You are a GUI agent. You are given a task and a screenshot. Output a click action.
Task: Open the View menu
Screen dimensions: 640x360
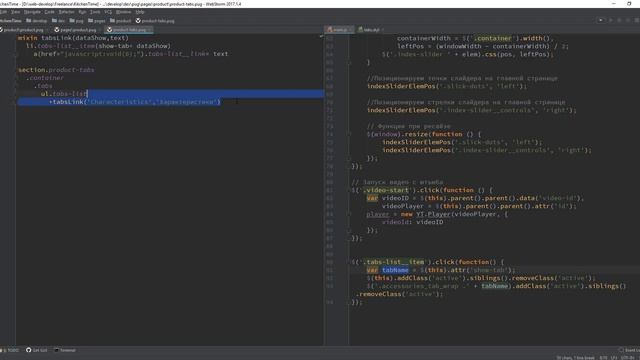pyautogui.click(x=16, y=12)
